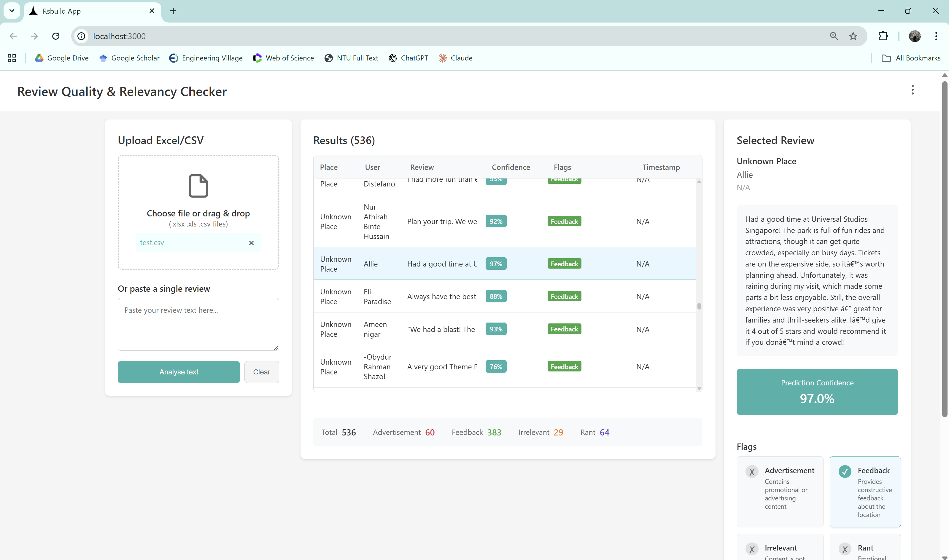Click the results table vertical scrollbar thumb
949x560 pixels.
coord(699,306)
